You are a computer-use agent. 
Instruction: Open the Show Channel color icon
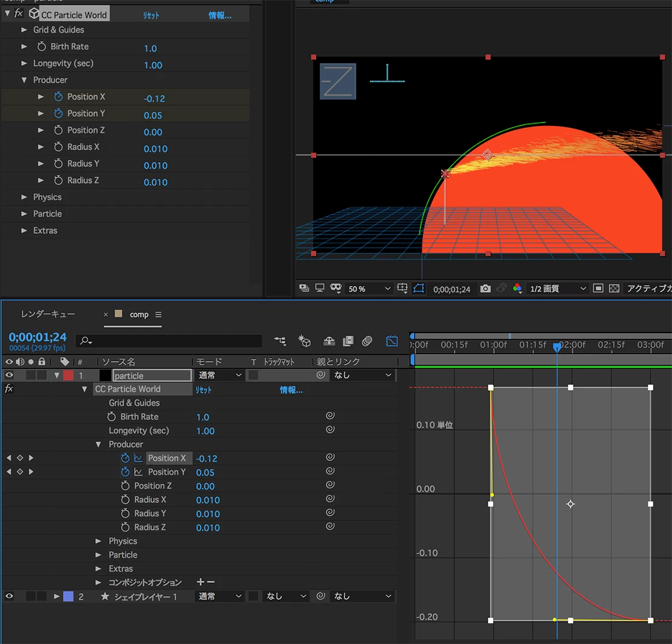pyautogui.click(x=517, y=289)
